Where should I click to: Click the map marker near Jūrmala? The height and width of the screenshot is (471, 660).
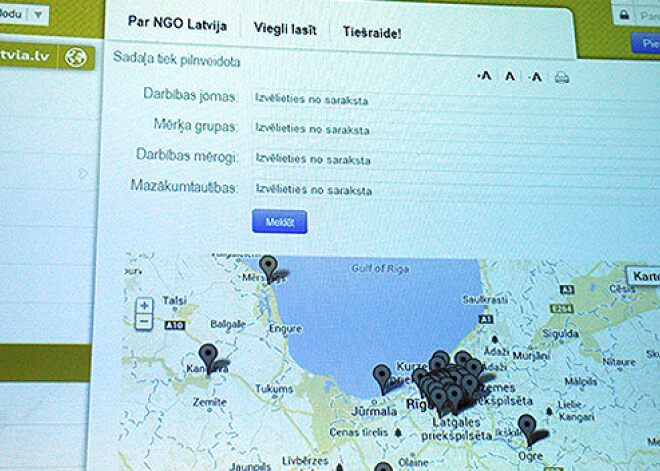click(382, 377)
